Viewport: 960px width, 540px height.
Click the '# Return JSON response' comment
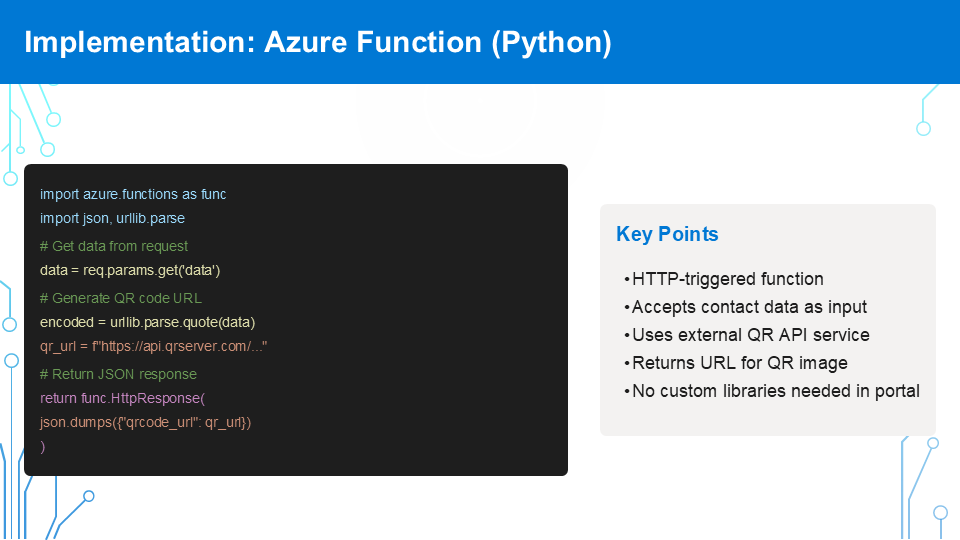point(118,374)
